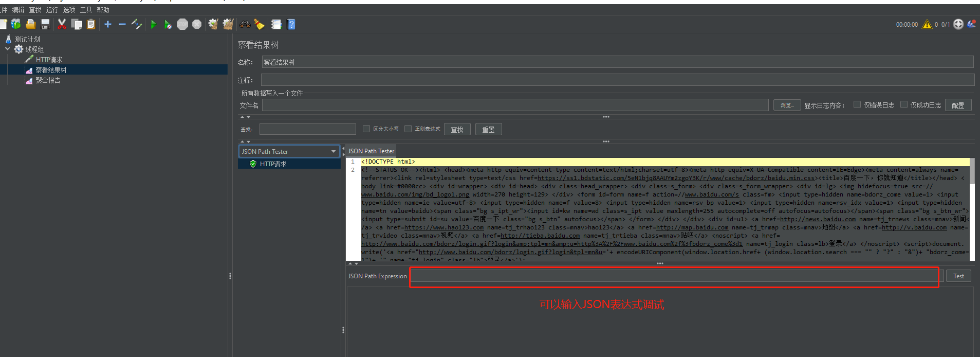Screen dimensions: 980x357
Task: Click the 配置 button
Action: 958,105
